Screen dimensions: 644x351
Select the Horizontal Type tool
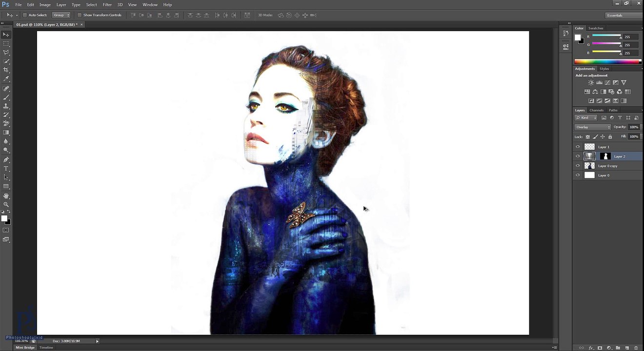tap(6, 169)
